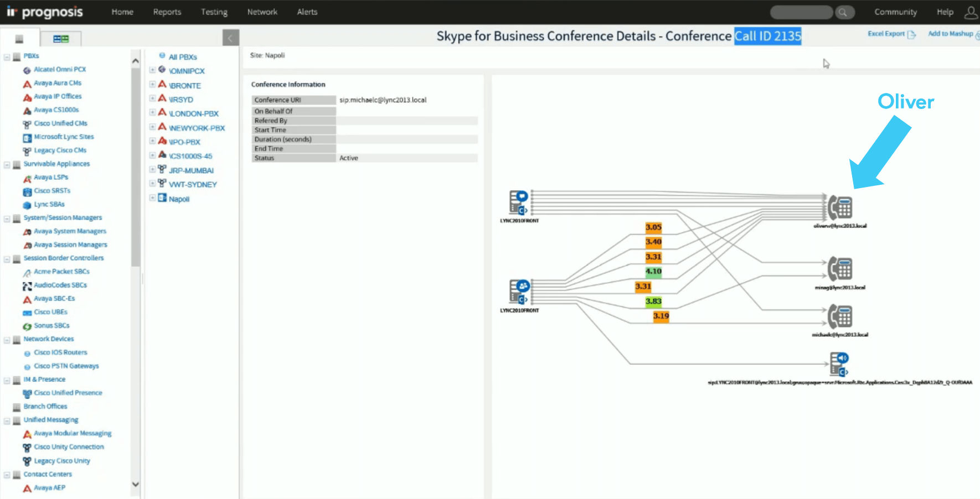Click the michaelc phone endpoint icon
Screen dimensions: 980x499
[x=840, y=317]
